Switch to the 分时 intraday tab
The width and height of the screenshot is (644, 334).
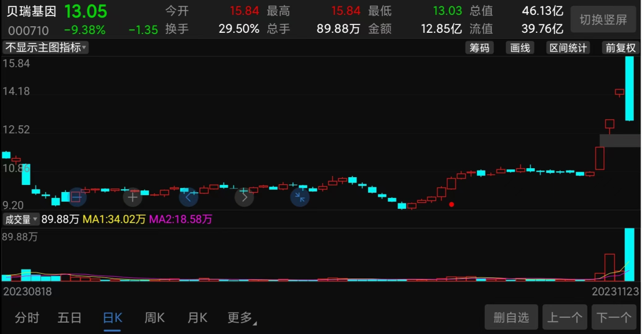27,317
